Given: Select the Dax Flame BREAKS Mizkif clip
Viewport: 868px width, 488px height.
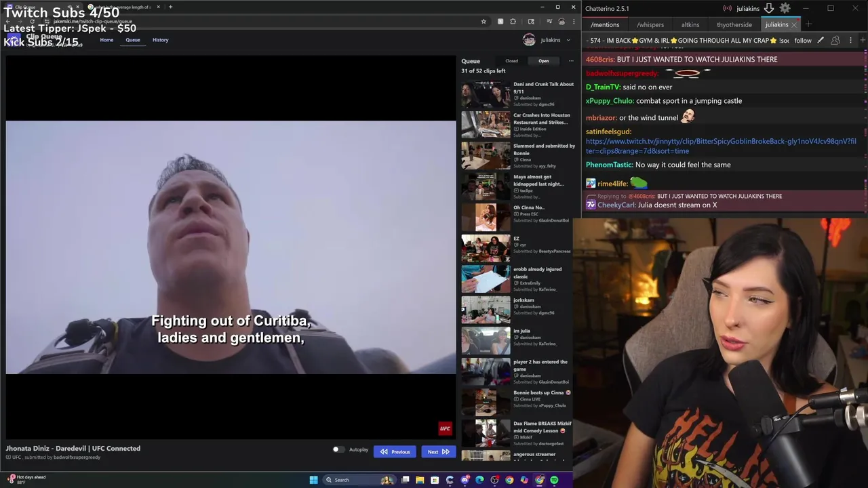Looking at the screenshot, I should [x=518, y=433].
